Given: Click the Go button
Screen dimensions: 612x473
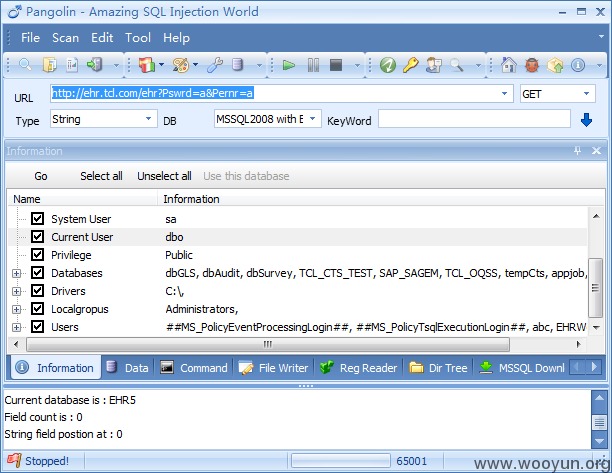Looking at the screenshot, I should 41,176.
